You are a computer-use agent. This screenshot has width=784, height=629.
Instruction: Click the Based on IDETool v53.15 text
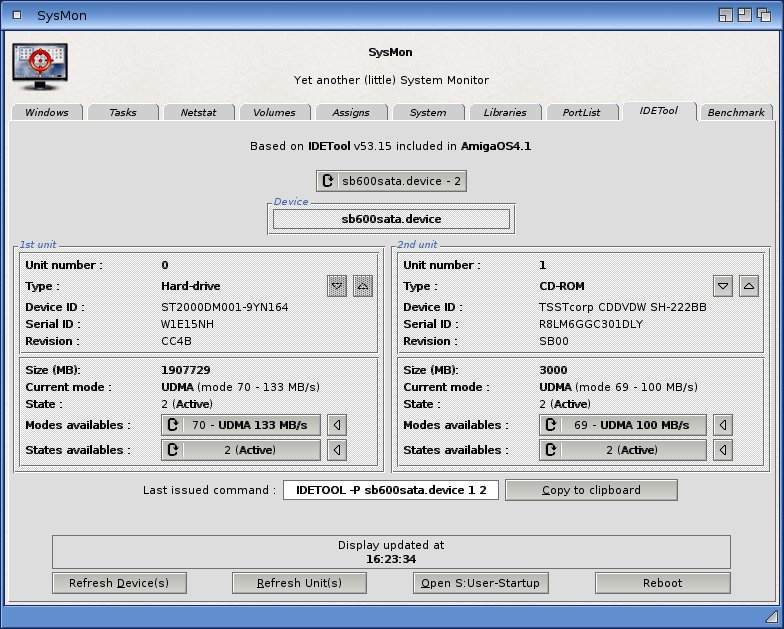[390, 146]
